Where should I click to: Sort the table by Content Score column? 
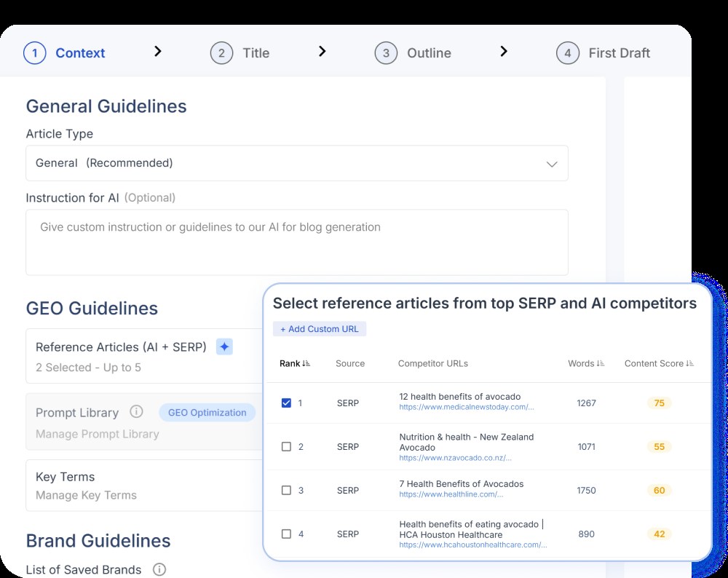(x=659, y=363)
